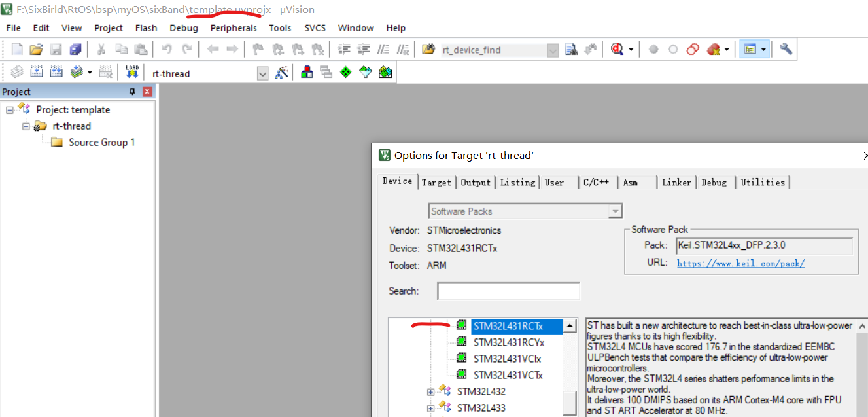Open the rt_device_find search combo dropdown

pyautogui.click(x=553, y=50)
